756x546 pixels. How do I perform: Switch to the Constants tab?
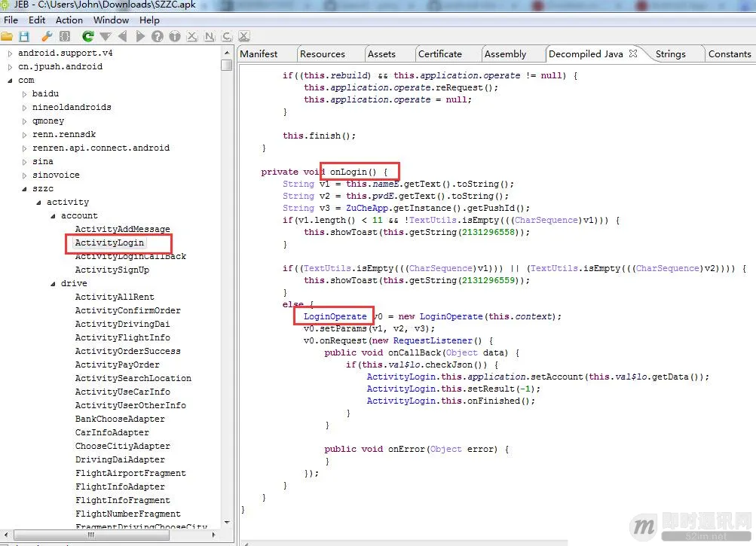[x=730, y=54]
